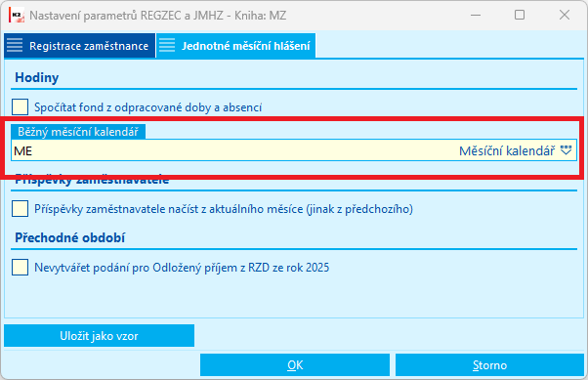Open the Registrace zaměstnance tab

click(79, 46)
